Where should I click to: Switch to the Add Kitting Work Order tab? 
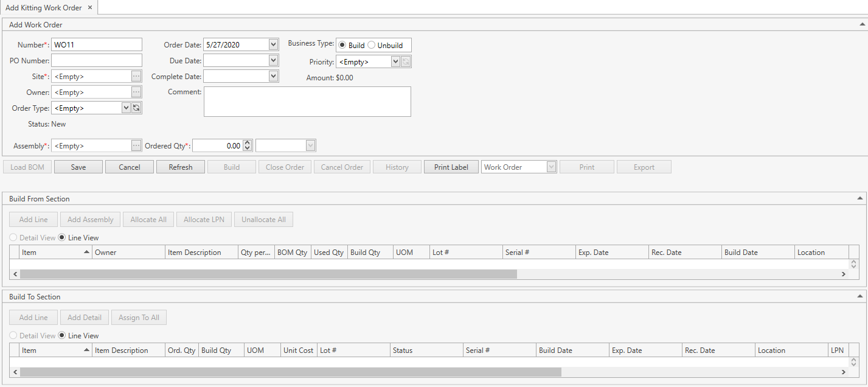43,7
